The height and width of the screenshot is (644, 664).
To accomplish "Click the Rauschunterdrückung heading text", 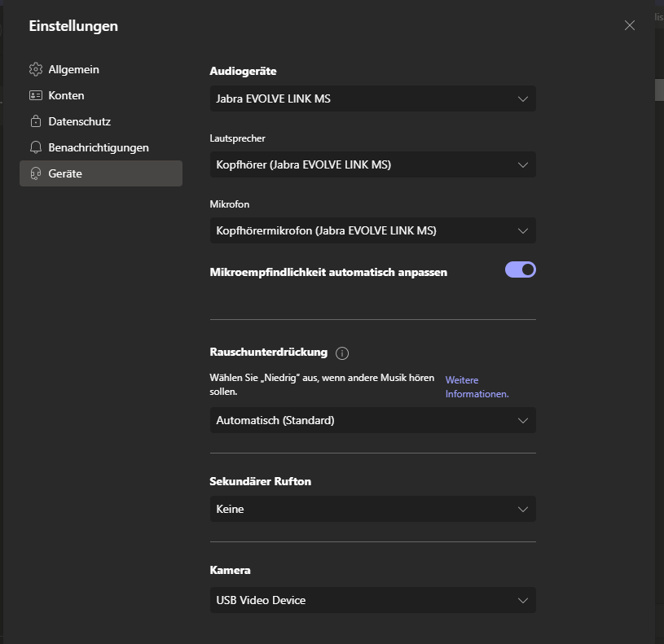I will tap(269, 352).
